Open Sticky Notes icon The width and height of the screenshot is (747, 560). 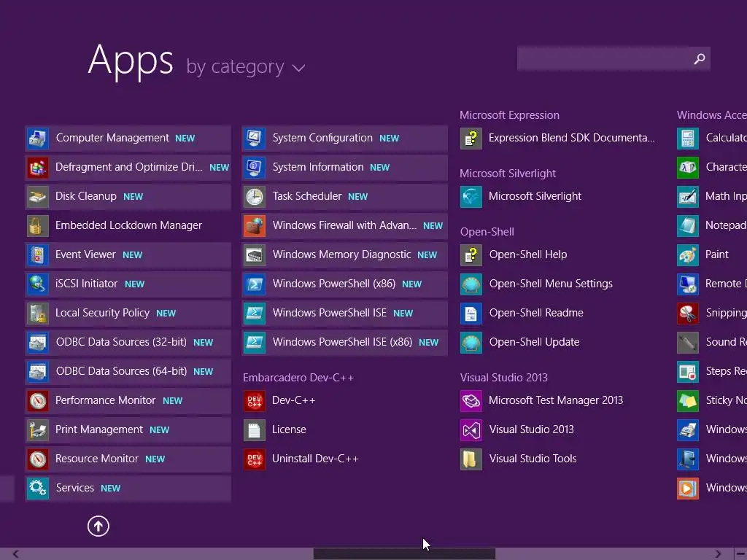click(688, 401)
